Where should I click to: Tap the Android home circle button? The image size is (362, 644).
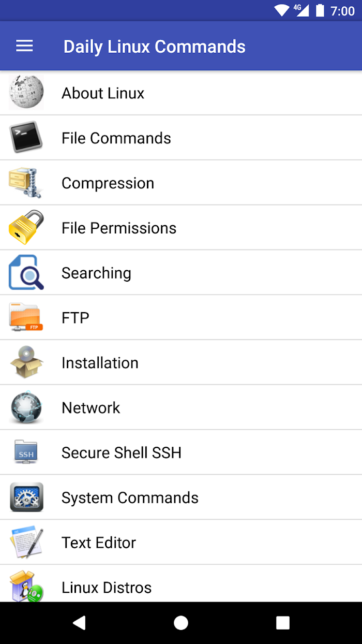point(181,623)
